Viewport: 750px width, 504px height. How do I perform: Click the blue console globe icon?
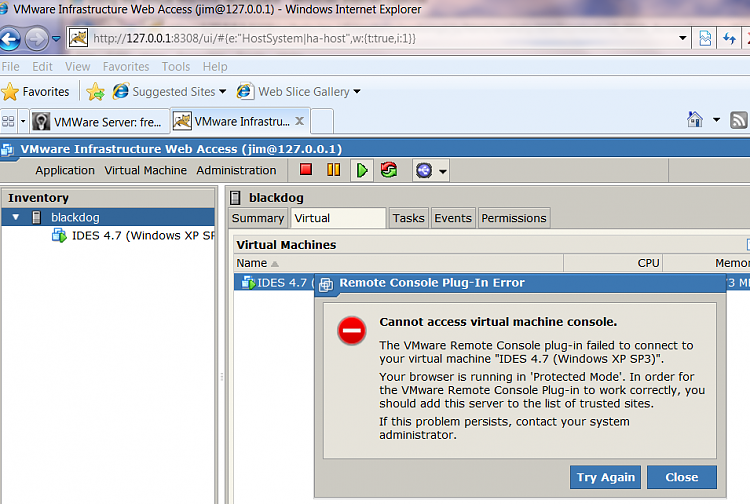point(424,170)
